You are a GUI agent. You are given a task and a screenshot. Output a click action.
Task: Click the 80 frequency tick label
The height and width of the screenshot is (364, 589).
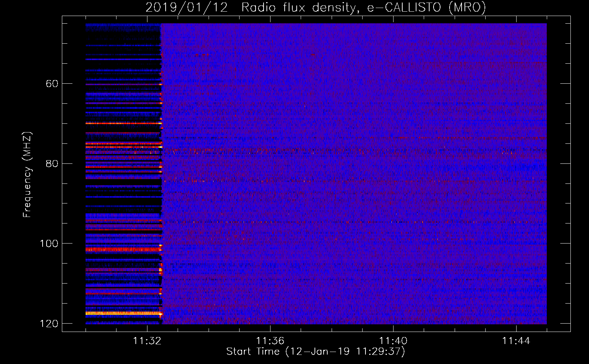click(x=52, y=163)
